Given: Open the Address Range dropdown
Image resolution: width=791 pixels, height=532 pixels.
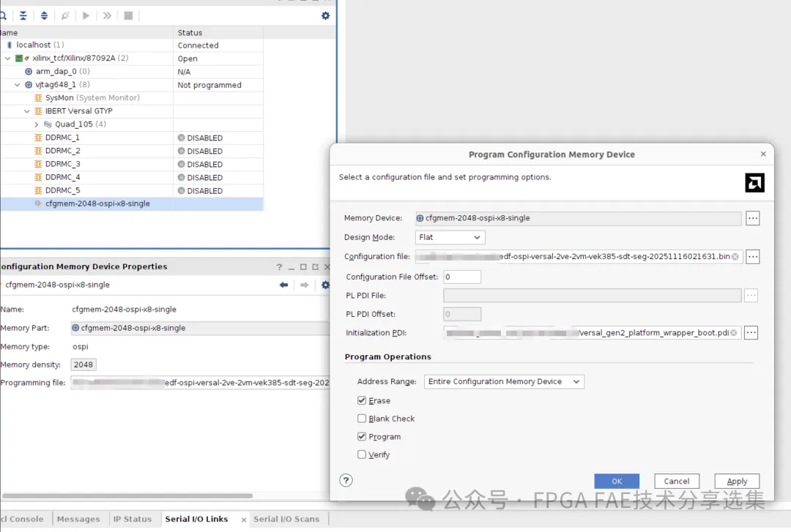Looking at the screenshot, I should 504,382.
